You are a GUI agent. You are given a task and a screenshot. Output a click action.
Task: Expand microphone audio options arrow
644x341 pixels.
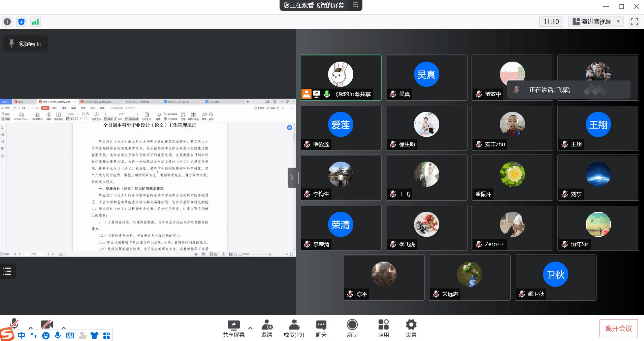pyautogui.click(x=31, y=328)
